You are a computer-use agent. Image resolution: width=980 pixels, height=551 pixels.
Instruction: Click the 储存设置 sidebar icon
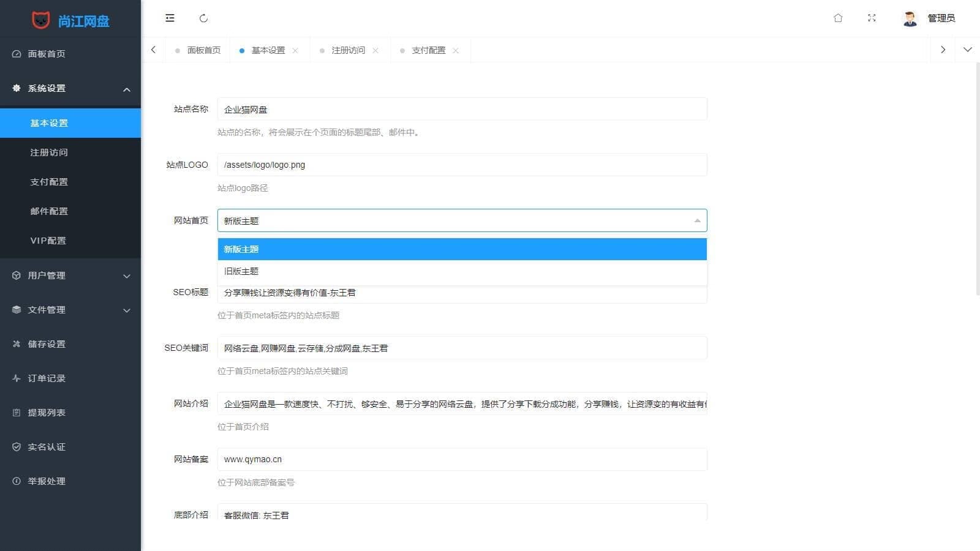click(x=16, y=344)
